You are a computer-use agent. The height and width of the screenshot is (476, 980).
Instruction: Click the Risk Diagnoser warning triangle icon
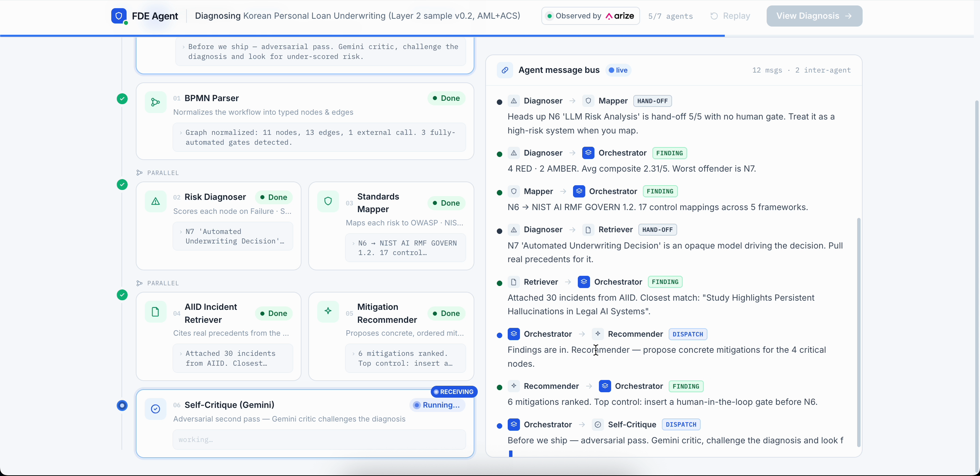click(155, 202)
